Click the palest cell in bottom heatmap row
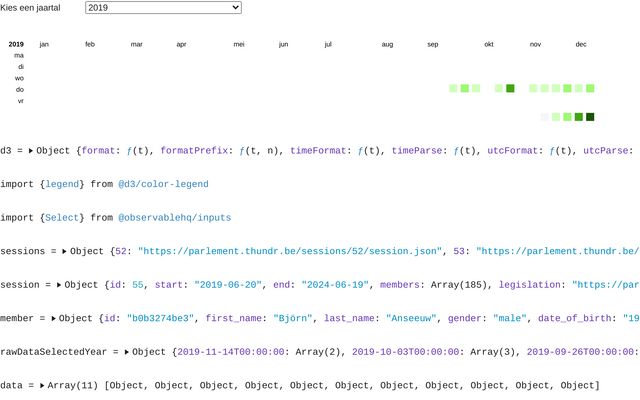640x400 pixels. point(545,117)
